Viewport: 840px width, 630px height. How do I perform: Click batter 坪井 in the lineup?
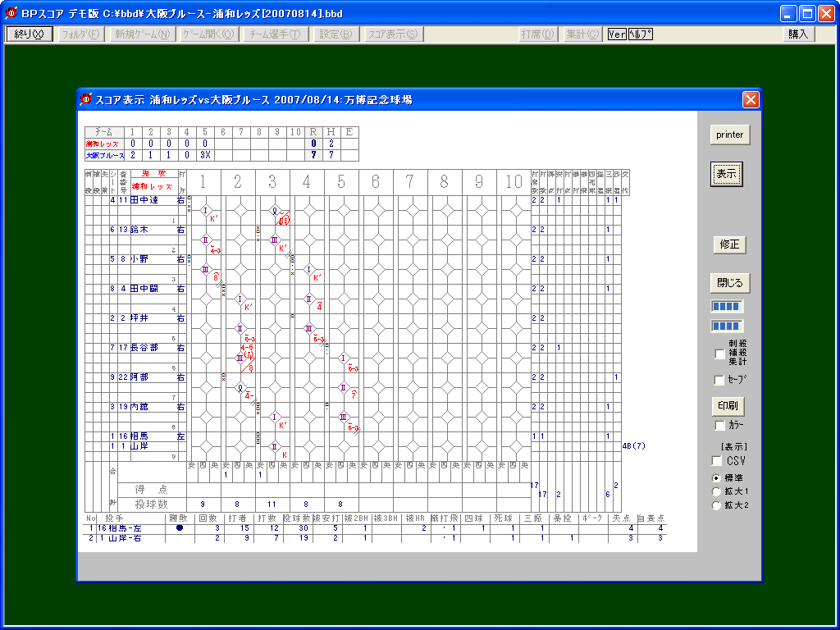(x=139, y=318)
